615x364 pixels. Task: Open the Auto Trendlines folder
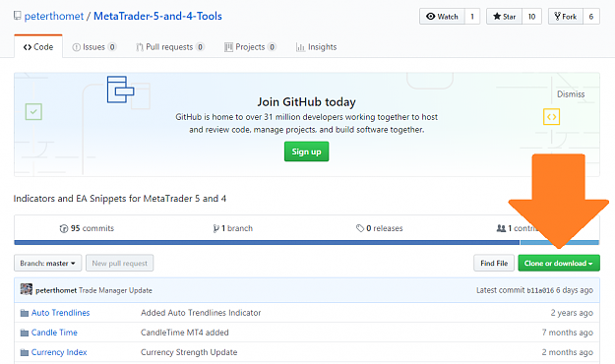60,313
